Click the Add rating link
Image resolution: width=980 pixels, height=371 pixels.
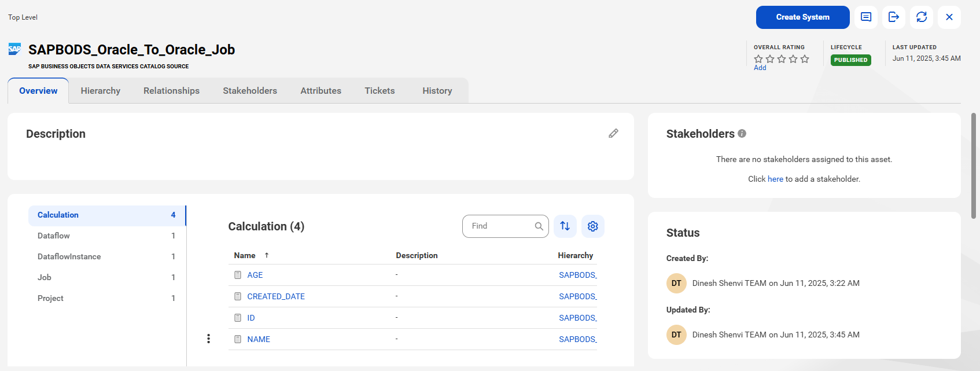click(760, 68)
